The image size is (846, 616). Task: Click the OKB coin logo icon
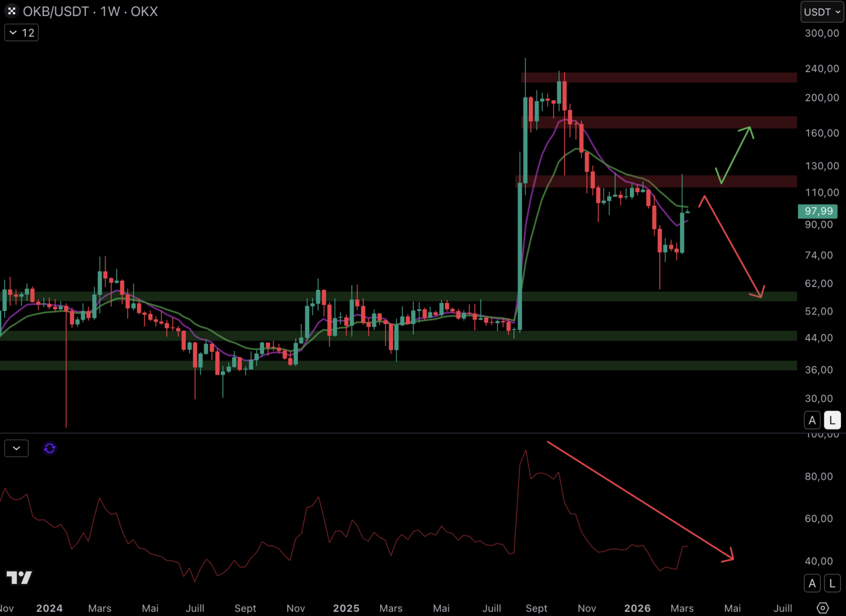[11, 11]
